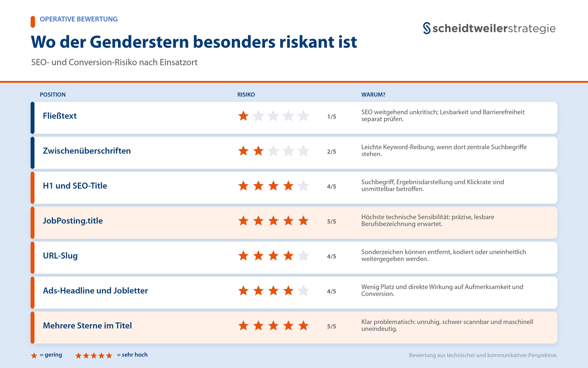The width and height of the screenshot is (588, 368).
Task: Click the first star in Mehrere Sterne im Titel row
Action: tap(243, 326)
